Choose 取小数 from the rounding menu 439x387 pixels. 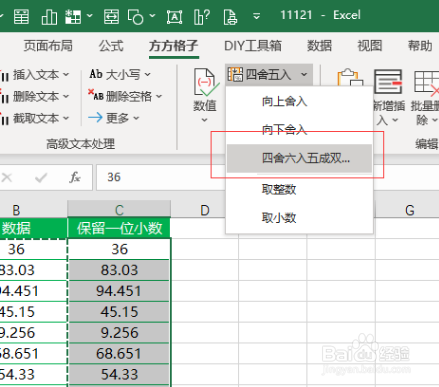coord(299,218)
